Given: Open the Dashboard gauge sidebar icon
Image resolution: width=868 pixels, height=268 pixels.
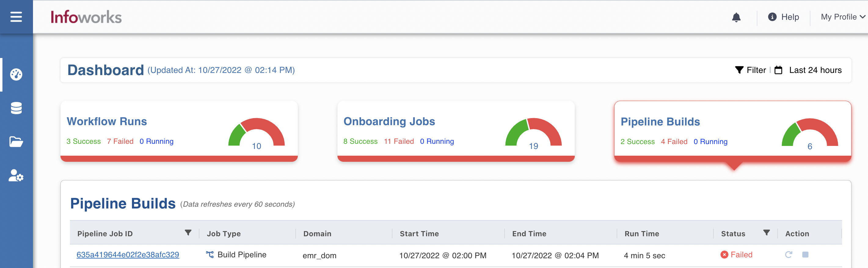Looking at the screenshot, I should [16, 74].
